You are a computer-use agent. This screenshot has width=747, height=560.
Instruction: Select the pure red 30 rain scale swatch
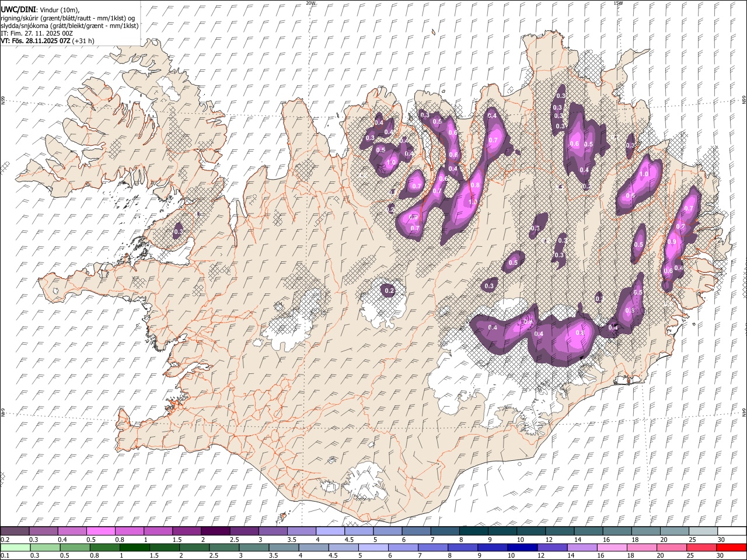point(731,547)
